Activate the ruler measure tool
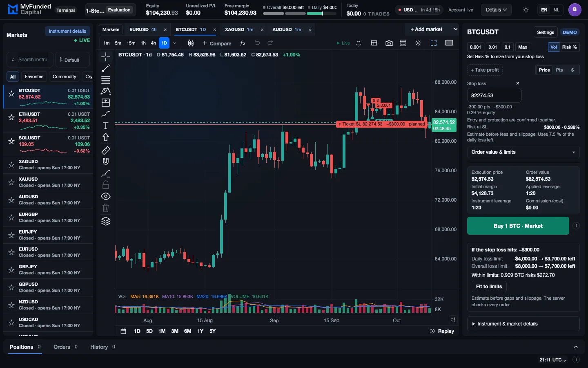 coord(106,150)
